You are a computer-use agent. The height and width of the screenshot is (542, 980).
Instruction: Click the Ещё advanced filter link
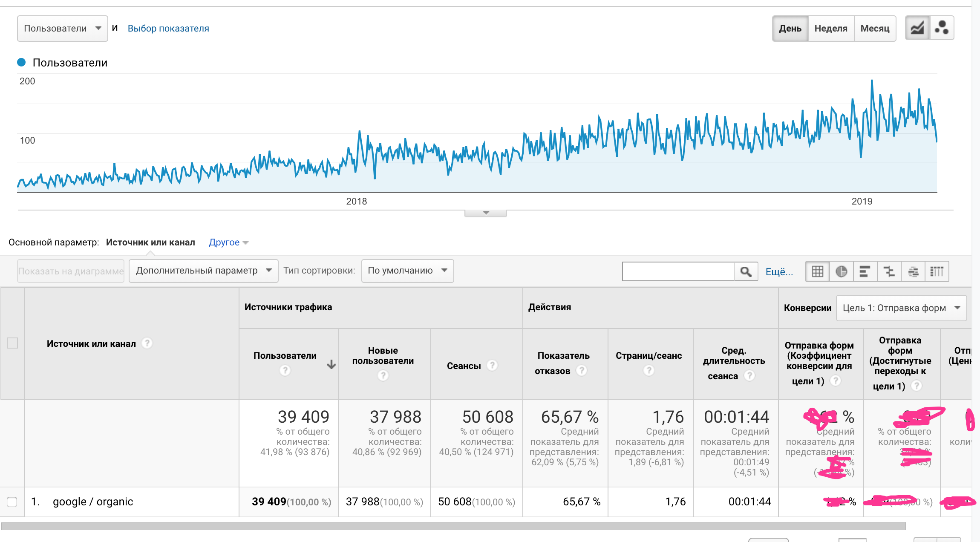779,272
